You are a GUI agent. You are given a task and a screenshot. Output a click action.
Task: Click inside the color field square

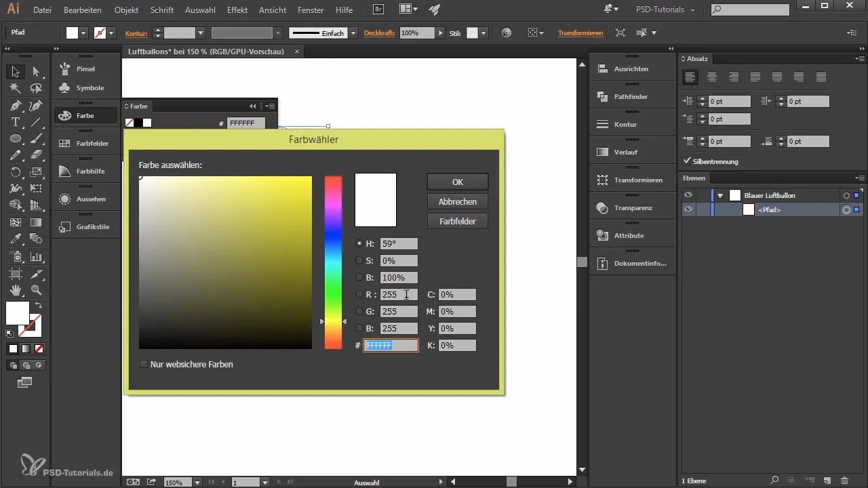(225, 262)
